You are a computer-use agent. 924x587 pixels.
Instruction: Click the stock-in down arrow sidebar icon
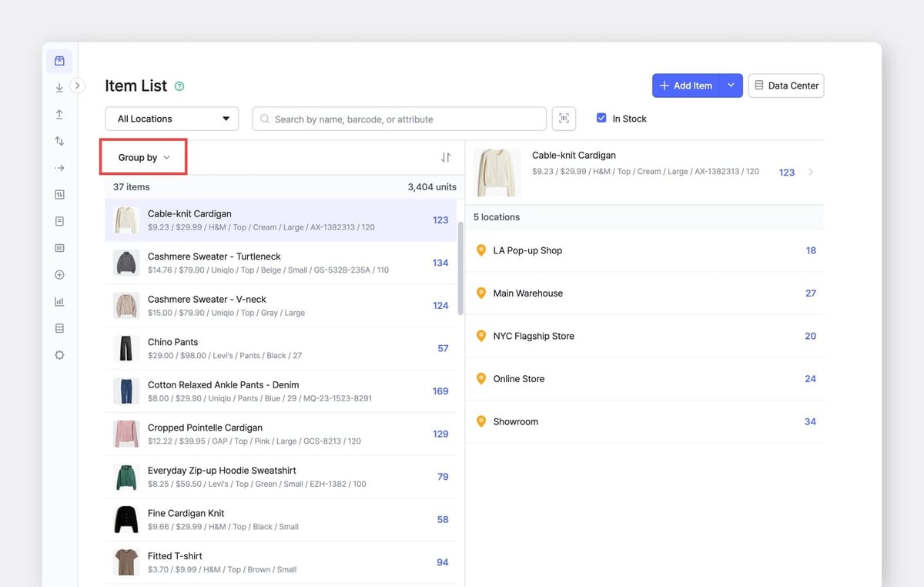click(x=59, y=88)
